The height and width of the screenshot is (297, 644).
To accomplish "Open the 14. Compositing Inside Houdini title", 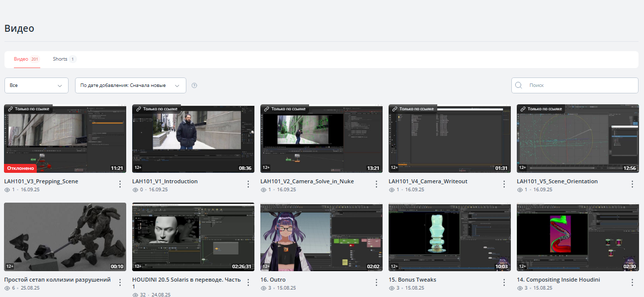I will [558, 280].
